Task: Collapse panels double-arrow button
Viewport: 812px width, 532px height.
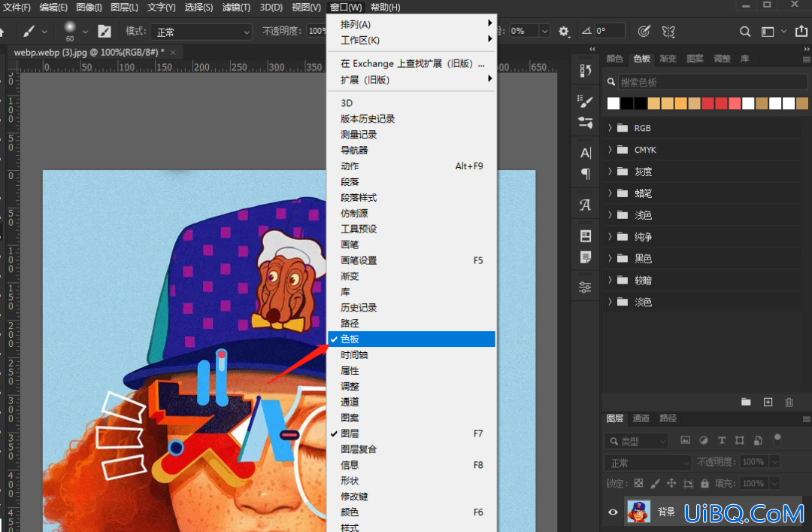Action: [x=806, y=49]
